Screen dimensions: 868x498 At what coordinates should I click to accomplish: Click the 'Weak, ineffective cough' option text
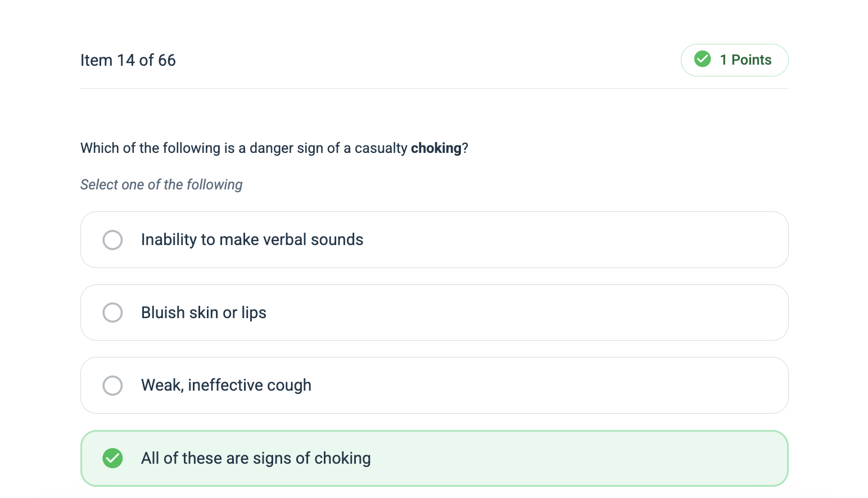[226, 386]
